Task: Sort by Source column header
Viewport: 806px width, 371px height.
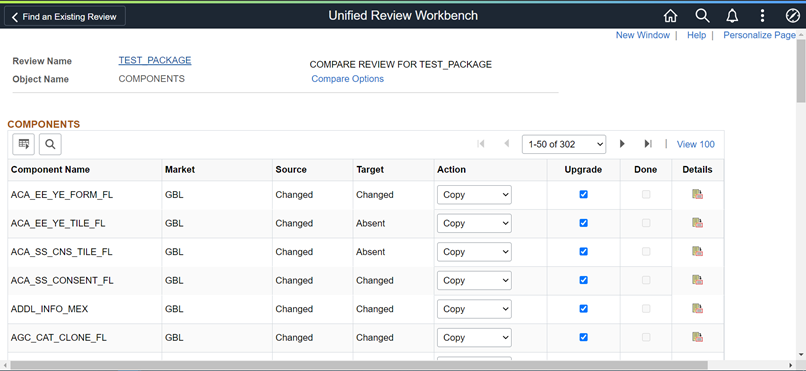Action: [x=291, y=170]
